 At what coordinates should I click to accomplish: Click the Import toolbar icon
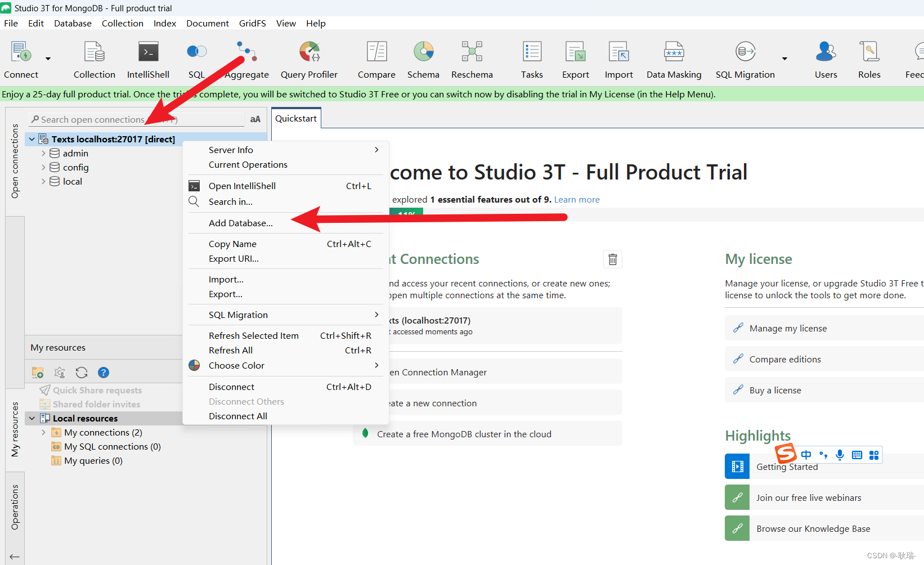619,52
